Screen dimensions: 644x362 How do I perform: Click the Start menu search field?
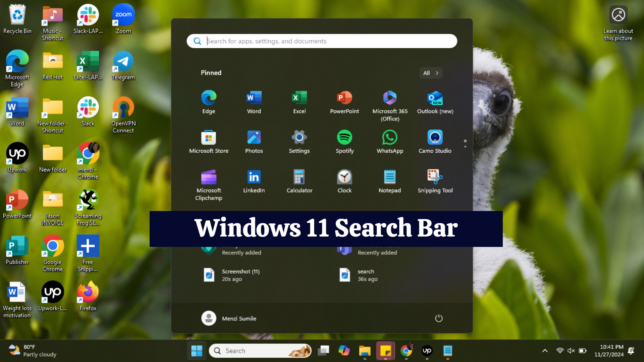pyautogui.click(x=322, y=41)
